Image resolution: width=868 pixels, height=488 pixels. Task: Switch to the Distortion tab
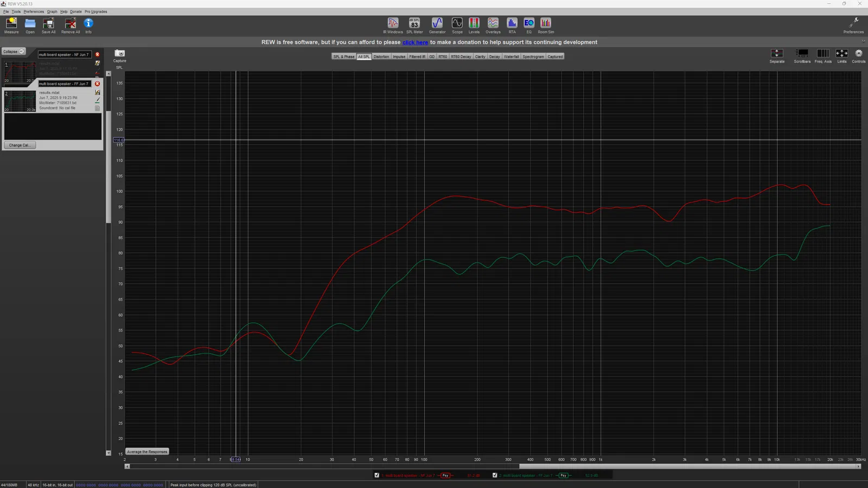pyautogui.click(x=381, y=56)
